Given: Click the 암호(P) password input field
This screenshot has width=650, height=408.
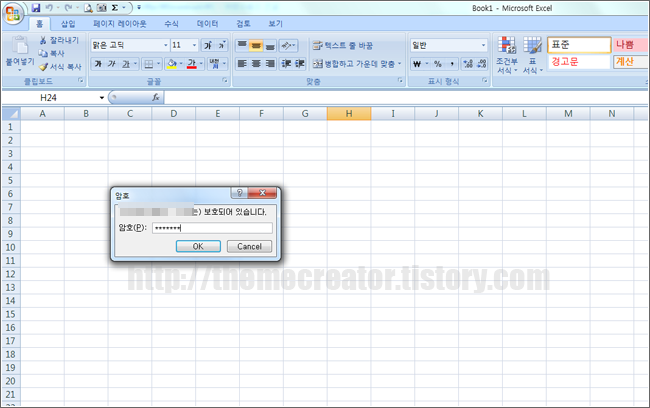Looking at the screenshot, I should [212, 228].
